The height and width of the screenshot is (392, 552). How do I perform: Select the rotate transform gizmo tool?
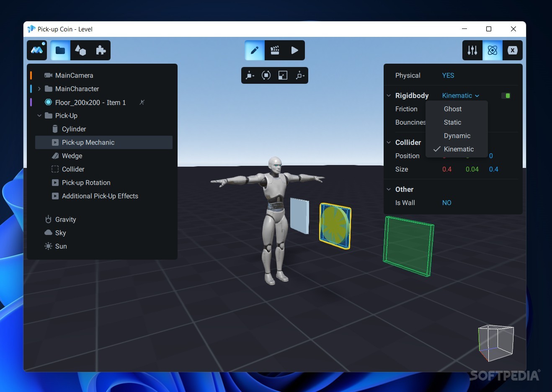[266, 75]
